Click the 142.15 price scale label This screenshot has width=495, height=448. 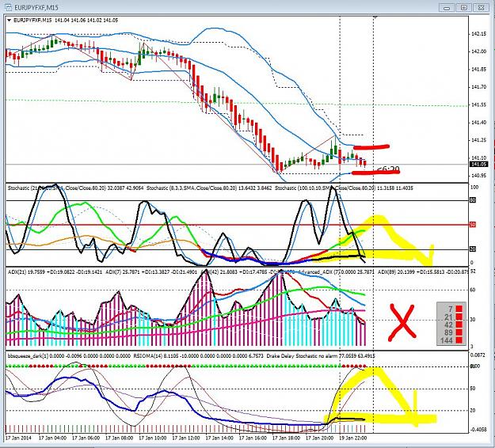tap(478, 34)
